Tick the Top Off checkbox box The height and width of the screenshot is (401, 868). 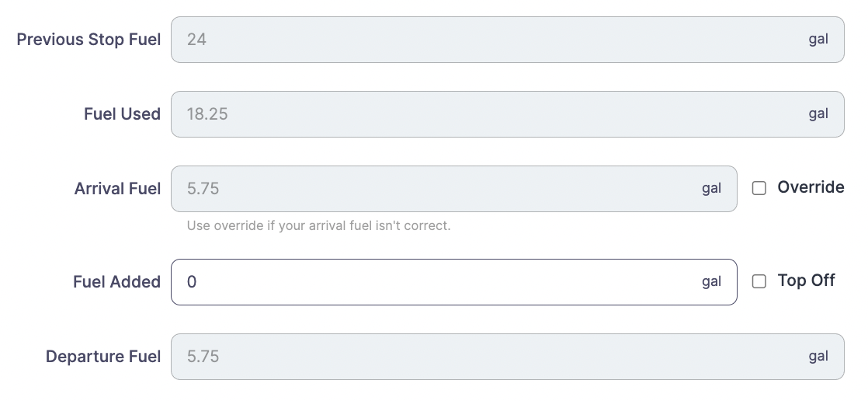(x=759, y=281)
